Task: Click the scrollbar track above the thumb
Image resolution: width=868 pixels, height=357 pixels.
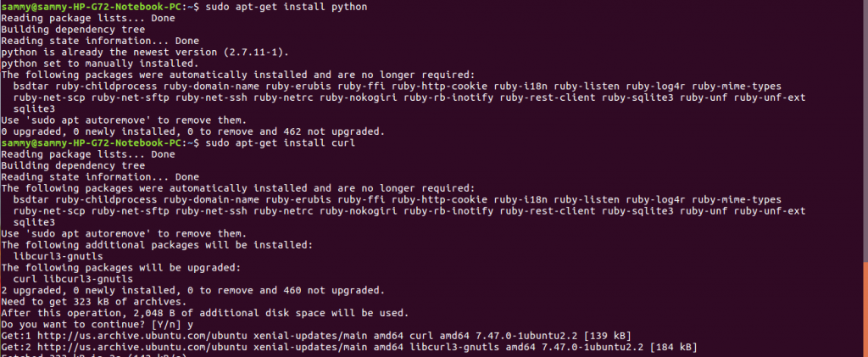Action: pyautogui.click(x=865, y=131)
